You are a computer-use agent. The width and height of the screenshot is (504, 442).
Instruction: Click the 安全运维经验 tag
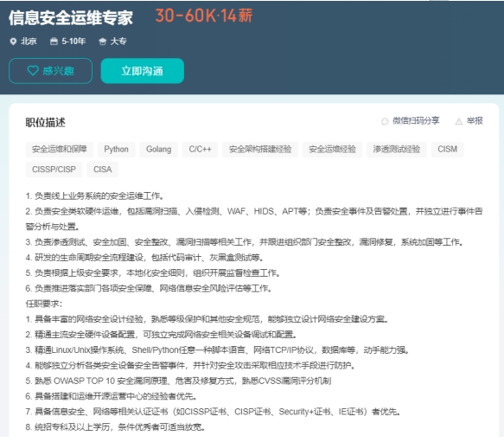point(332,150)
